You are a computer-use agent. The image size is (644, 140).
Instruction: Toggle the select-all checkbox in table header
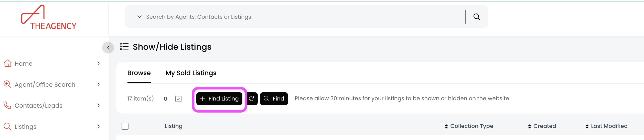point(125,126)
